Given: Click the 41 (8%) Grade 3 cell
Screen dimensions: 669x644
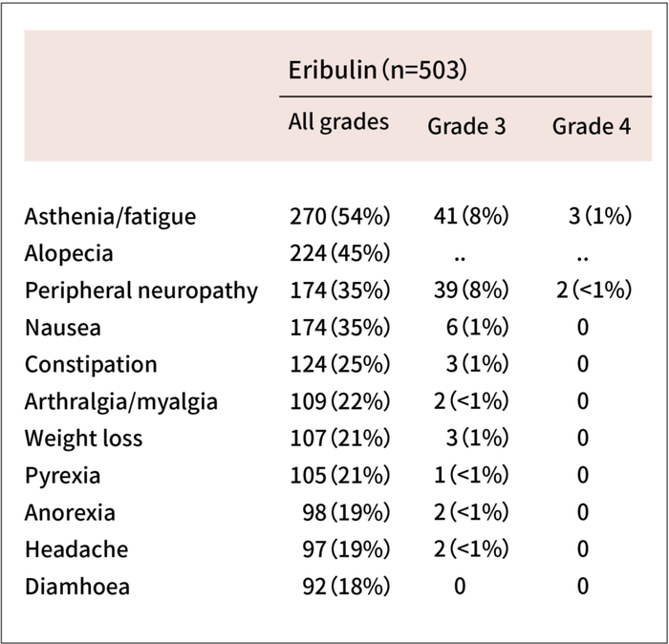Looking at the screenshot, I should click(470, 216).
